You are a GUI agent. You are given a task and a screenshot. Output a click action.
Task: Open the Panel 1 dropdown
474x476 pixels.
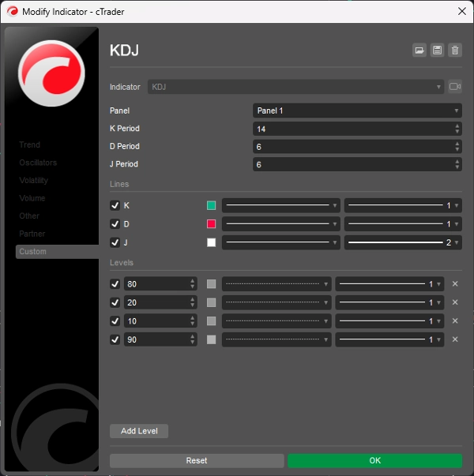(x=357, y=111)
